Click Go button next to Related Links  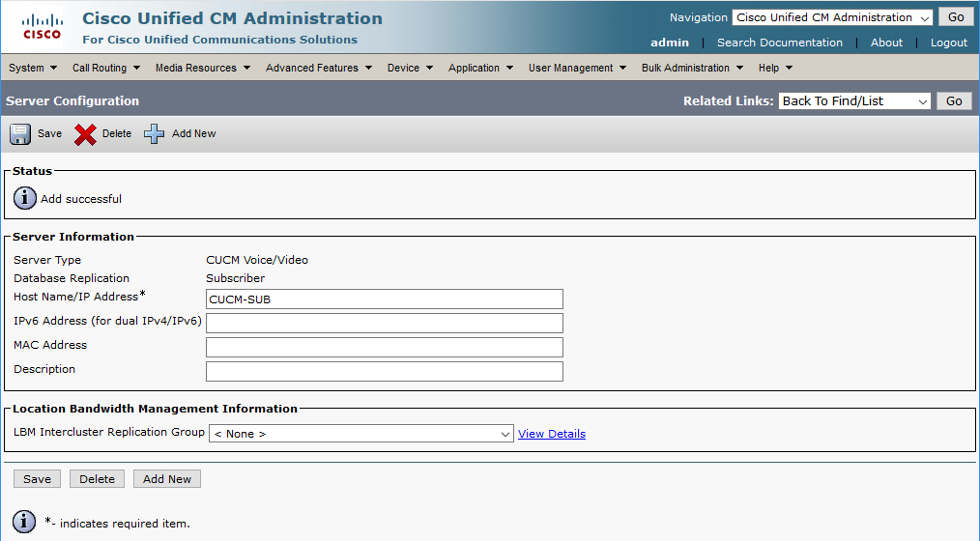point(954,100)
